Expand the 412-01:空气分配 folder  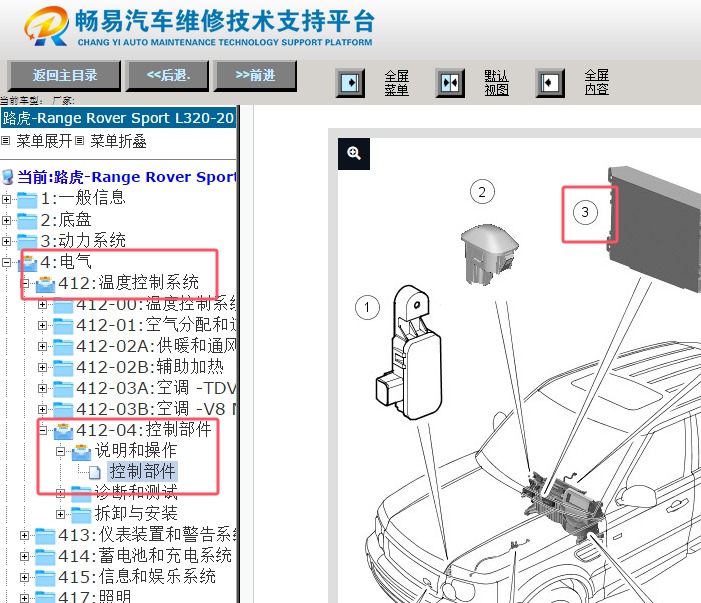(x=42, y=325)
